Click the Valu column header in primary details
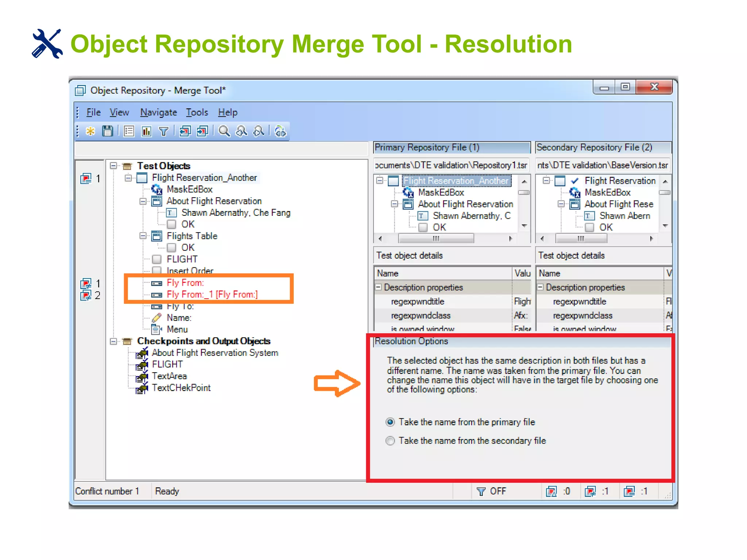 (522, 273)
